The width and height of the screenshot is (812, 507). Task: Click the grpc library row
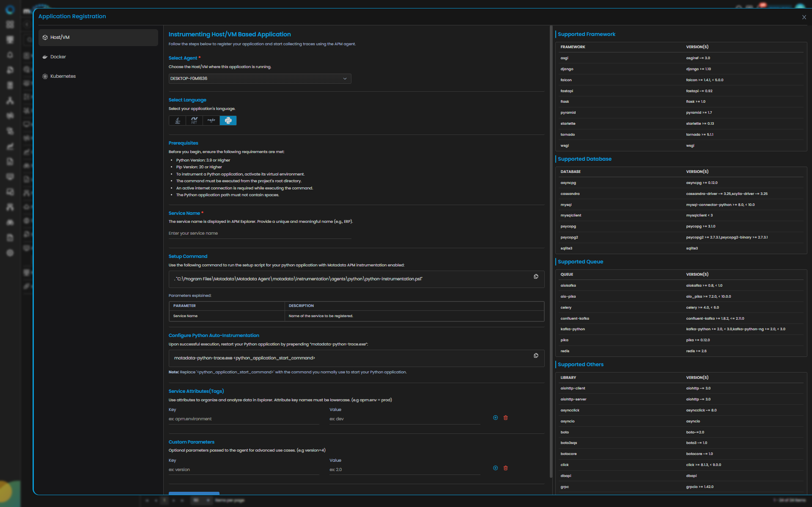[x=681, y=487]
